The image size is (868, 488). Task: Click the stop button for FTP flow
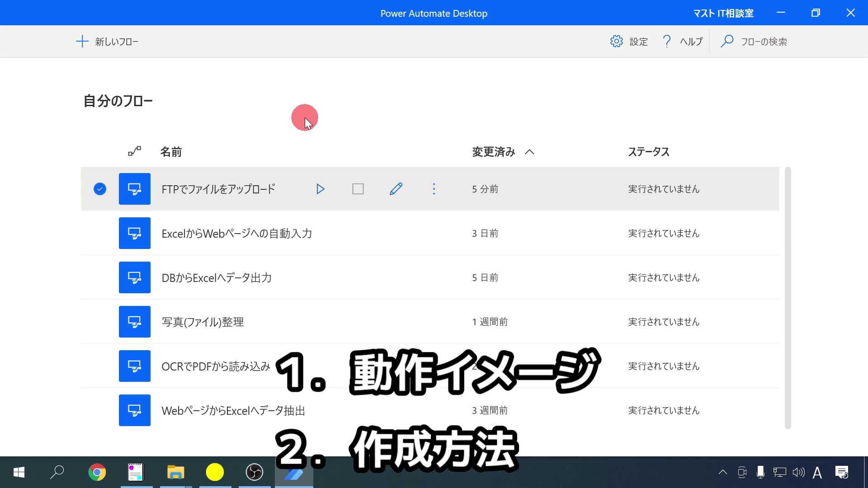[358, 189]
